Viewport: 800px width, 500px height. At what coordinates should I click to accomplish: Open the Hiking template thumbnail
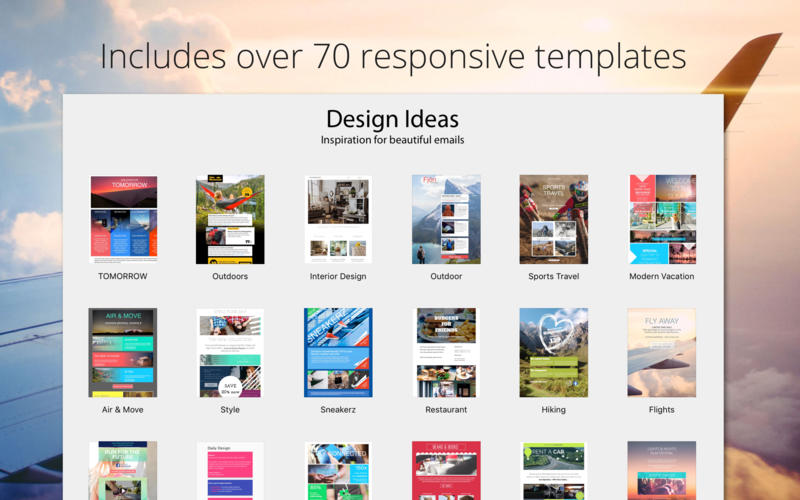[x=554, y=353]
